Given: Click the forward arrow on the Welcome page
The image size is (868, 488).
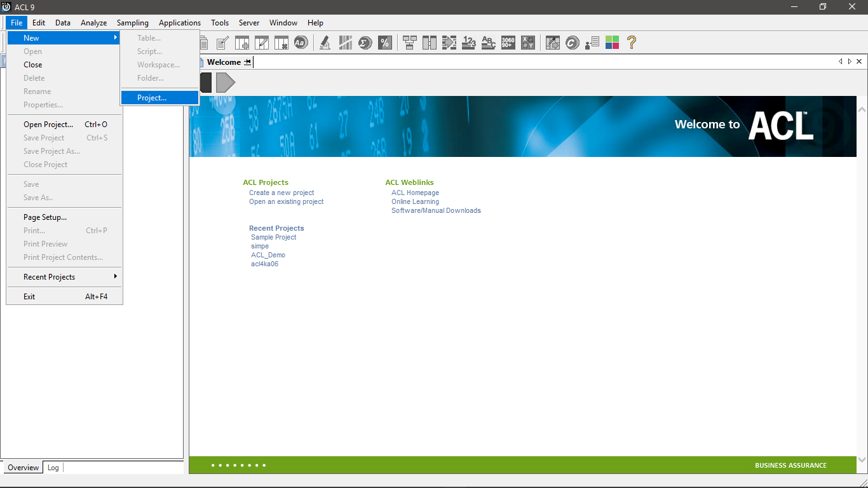Looking at the screenshot, I should tap(226, 82).
